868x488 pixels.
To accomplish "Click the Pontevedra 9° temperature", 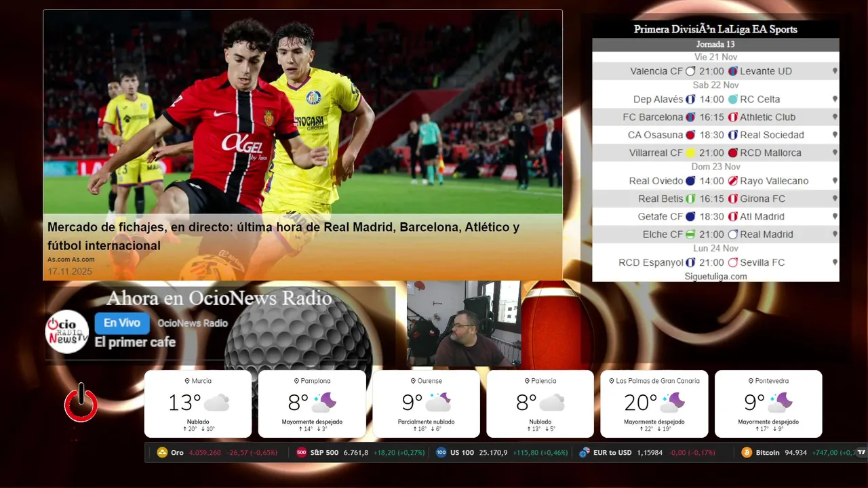I will point(754,403).
